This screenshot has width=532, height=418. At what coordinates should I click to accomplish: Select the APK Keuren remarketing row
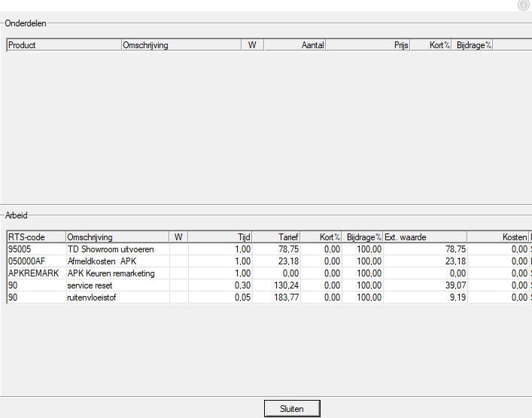(269, 273)
